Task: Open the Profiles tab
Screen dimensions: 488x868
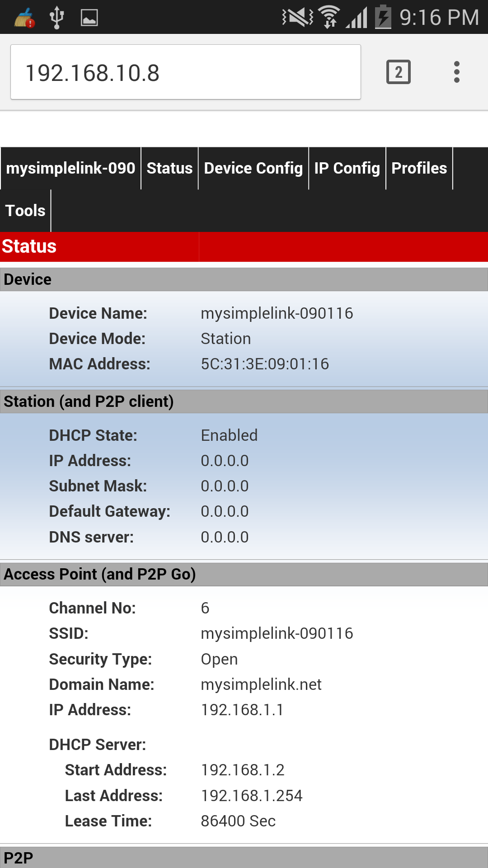Action: pyautogui.click(x=419, y=168)
